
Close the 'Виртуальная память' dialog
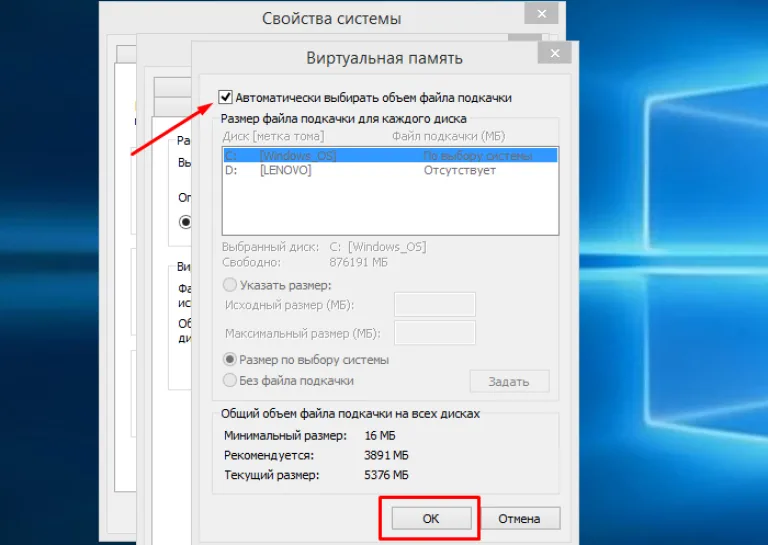point(554,53)
